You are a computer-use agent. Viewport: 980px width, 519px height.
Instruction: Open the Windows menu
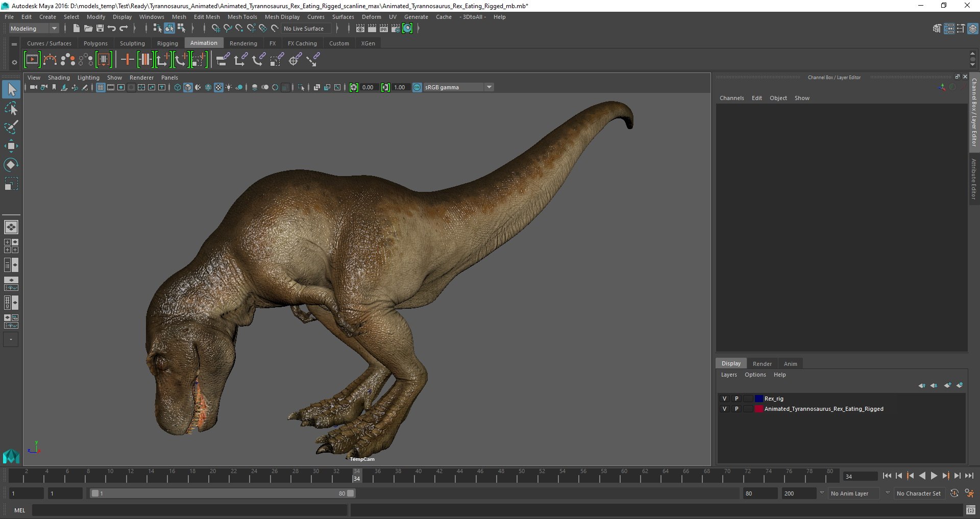152,17
